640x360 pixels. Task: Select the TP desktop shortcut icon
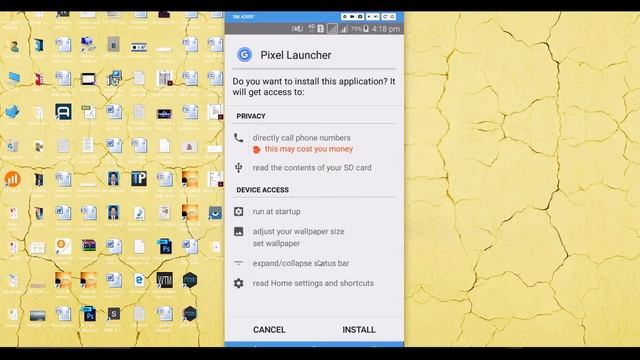(139, 178)
